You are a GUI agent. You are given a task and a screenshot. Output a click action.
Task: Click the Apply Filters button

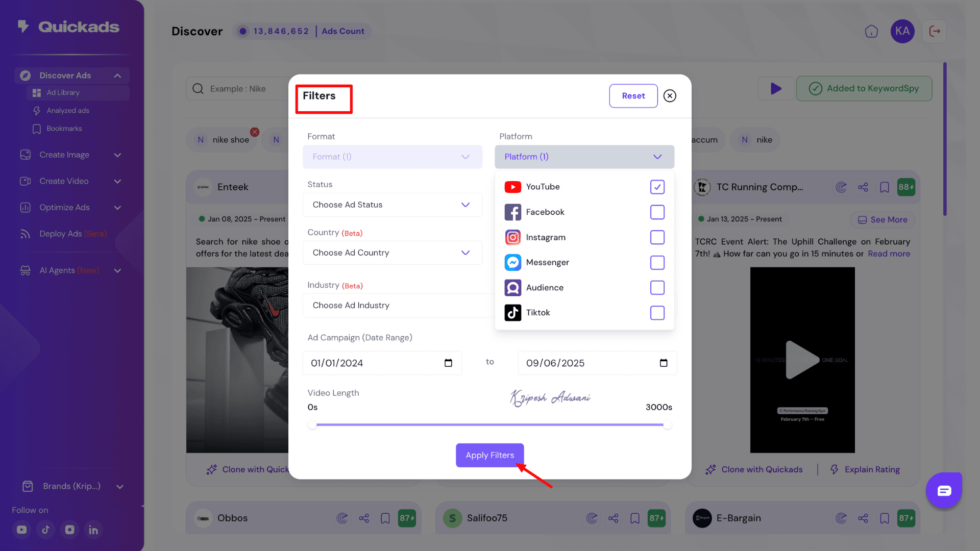click(x=489, y=455)
